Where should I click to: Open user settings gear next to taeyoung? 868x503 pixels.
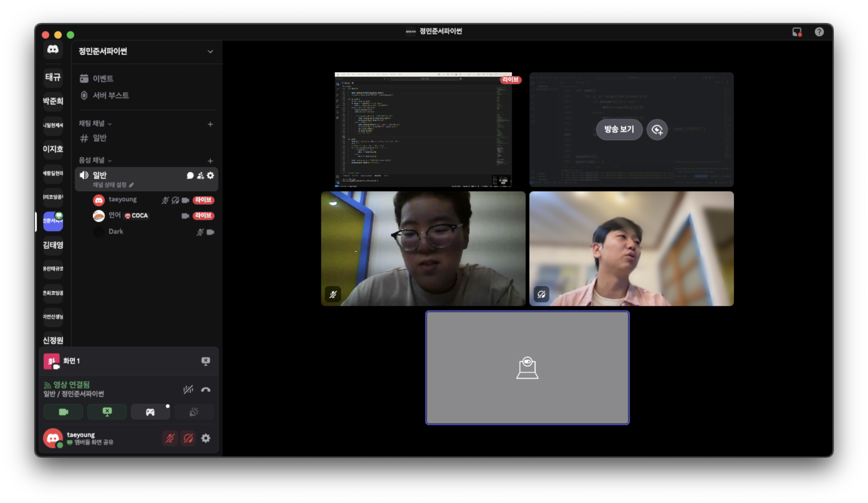[206, 438]
